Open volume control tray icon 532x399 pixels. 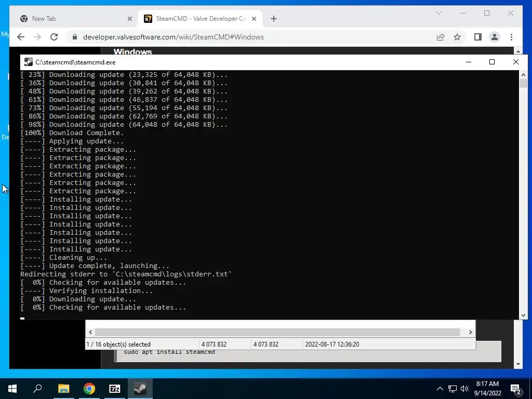point(464,389)
